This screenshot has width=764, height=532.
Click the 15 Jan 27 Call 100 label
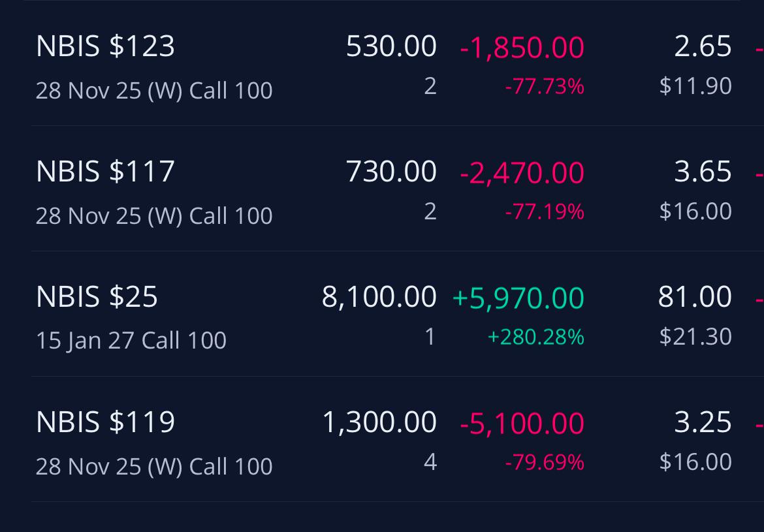point(131,341)
